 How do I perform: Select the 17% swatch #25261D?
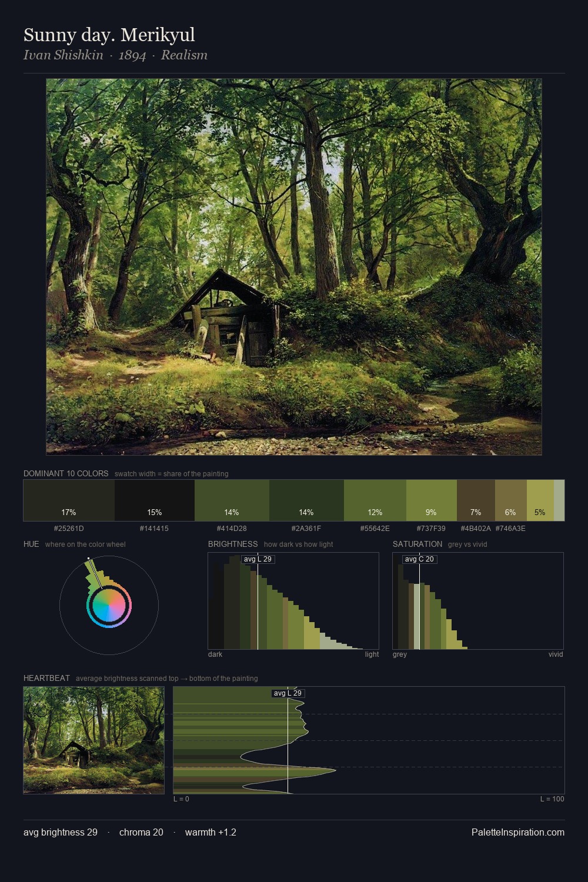(x=69, y=500)
